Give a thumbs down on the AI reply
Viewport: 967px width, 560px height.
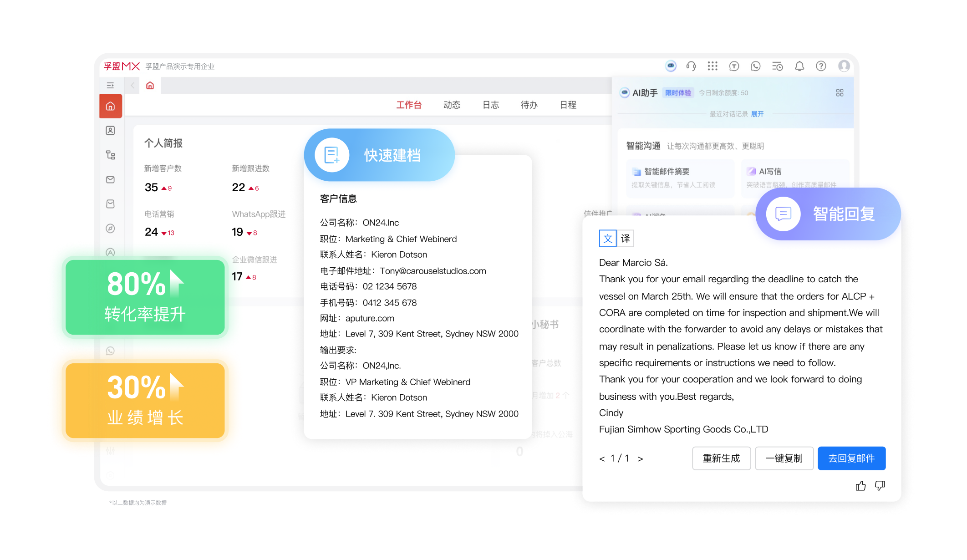click(x=880, y=486)
